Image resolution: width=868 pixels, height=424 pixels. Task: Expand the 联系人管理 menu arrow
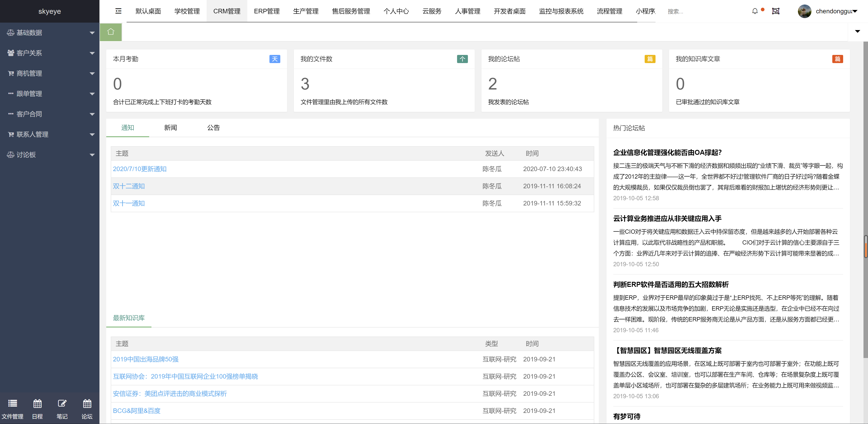click(92, 135)
